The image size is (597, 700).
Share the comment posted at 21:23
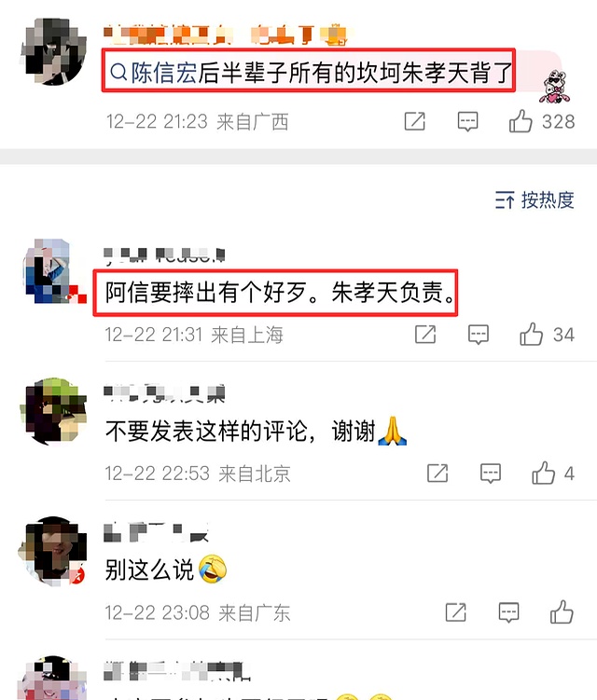[415, 121]
